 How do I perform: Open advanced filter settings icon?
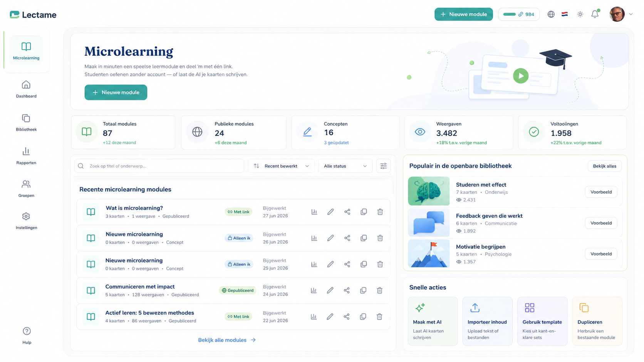tap(384, 166)
